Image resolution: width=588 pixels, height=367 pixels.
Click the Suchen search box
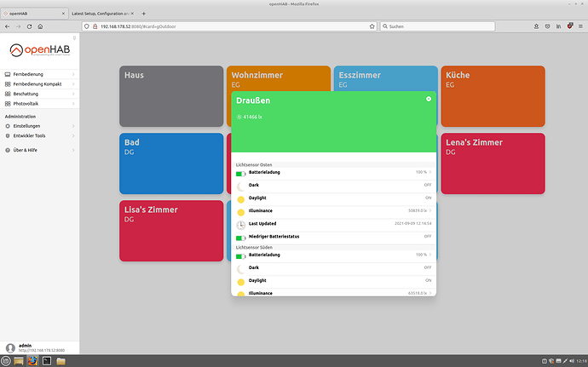click(438, 26)
